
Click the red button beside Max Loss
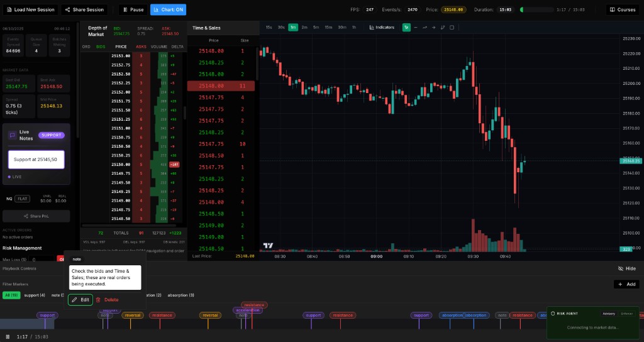point(60,259)
